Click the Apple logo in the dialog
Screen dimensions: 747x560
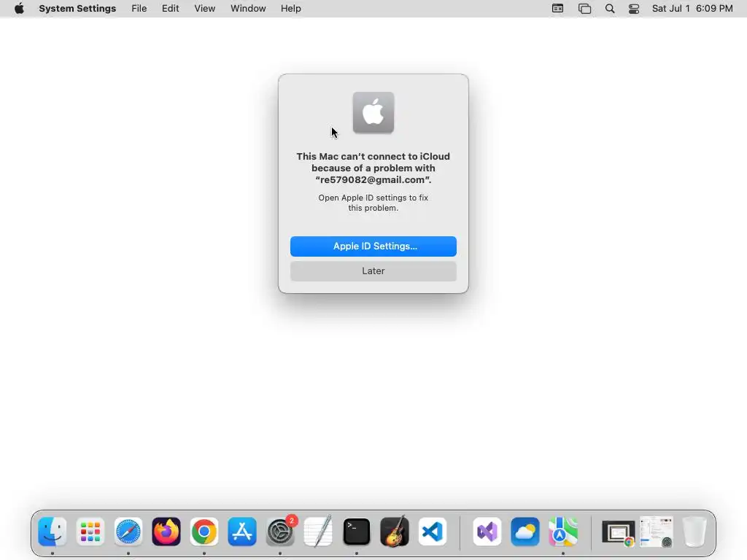[x=373, y=112]
